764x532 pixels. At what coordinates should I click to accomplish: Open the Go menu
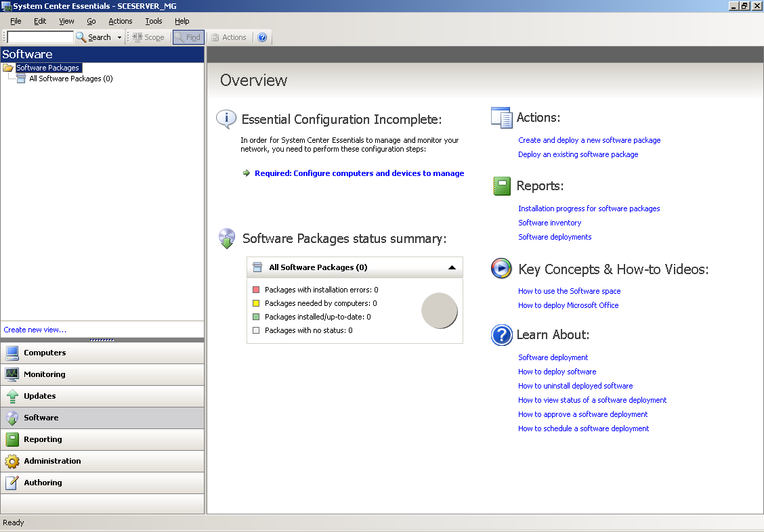91,21
